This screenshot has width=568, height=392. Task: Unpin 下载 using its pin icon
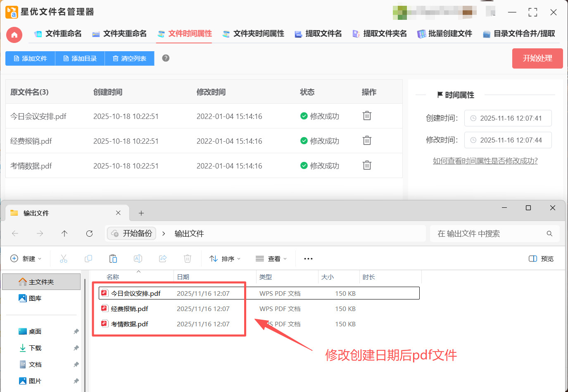pyautogui.click(x=76, y=348)
